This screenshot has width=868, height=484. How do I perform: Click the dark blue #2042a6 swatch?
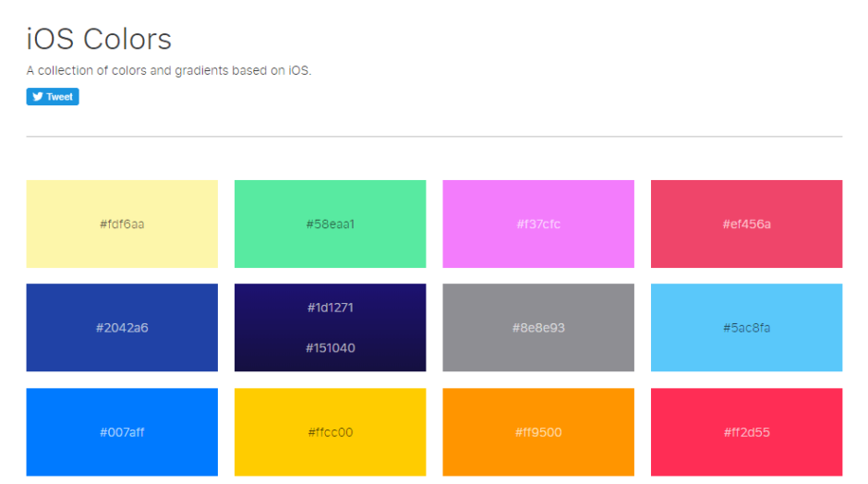[x=122, y=328]
